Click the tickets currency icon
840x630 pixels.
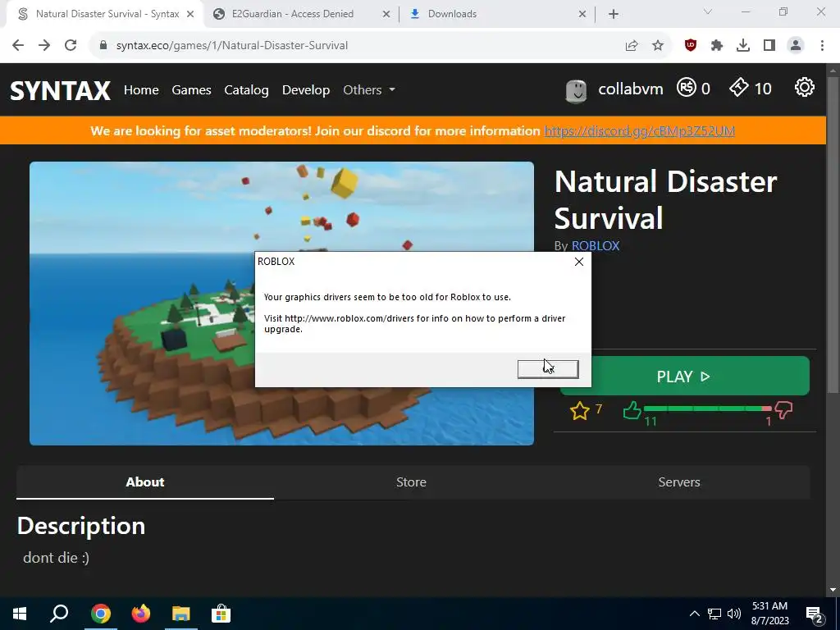tap(739, 87)
